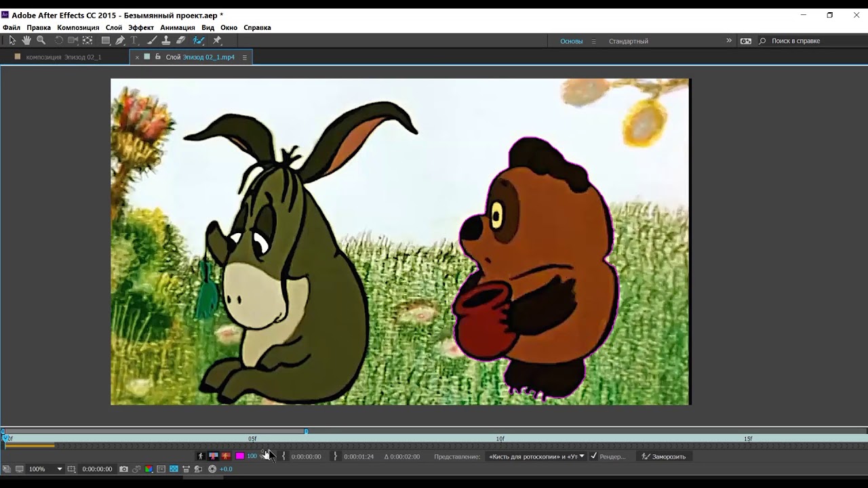The width and height of the screenshot is (868, 488).
Task: Open the Анимация menu
Action: pos(178,28)
